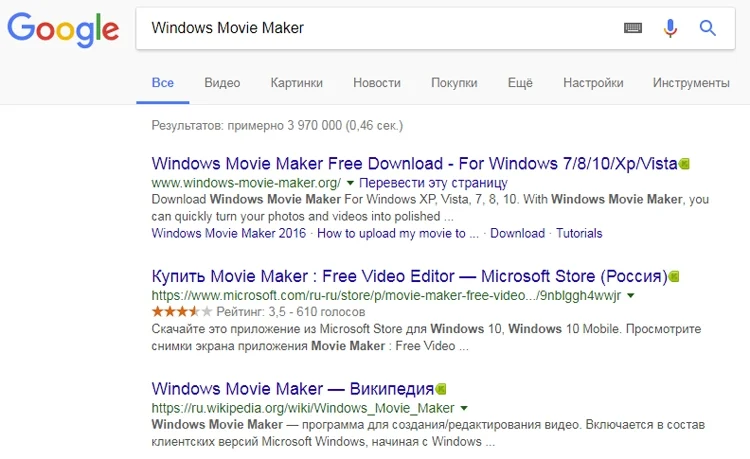The image size is (750, 459).
Task: Open the Ещё menu
Action: pyautogui.click(x=520, y=83)
